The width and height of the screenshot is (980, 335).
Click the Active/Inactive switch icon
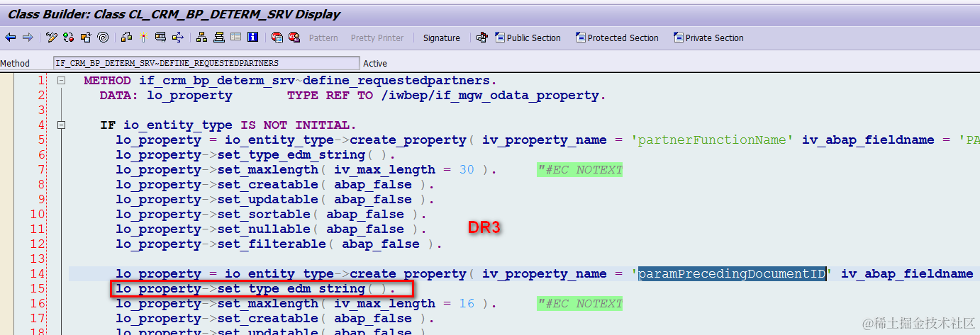(x=68, y=38)
